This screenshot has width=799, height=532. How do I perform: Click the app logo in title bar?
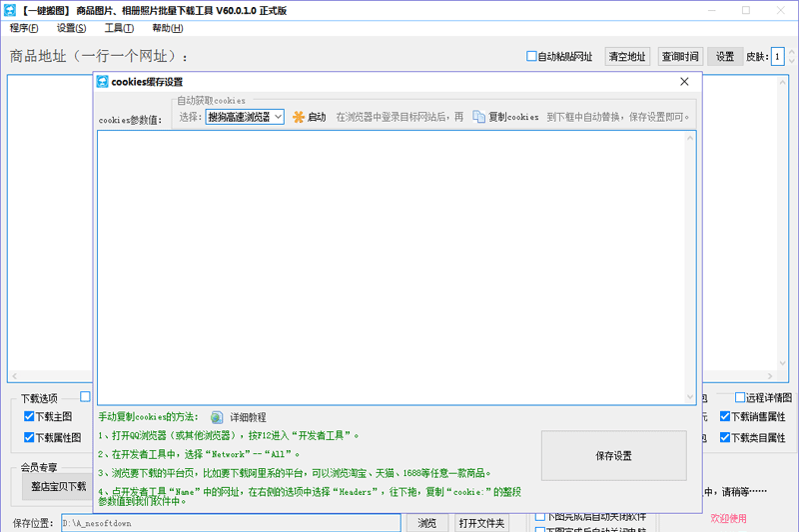(10, 10)
